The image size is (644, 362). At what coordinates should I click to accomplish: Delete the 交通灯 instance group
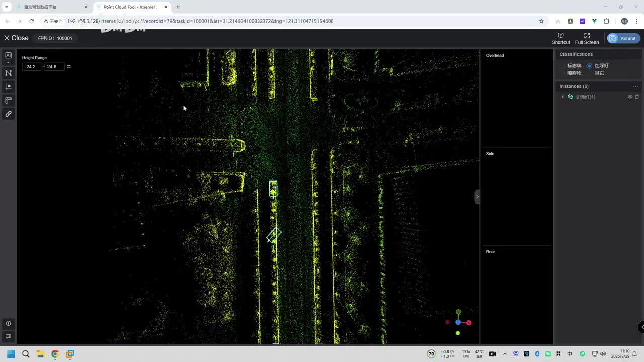pyautogui.click(x=637, y=97)
